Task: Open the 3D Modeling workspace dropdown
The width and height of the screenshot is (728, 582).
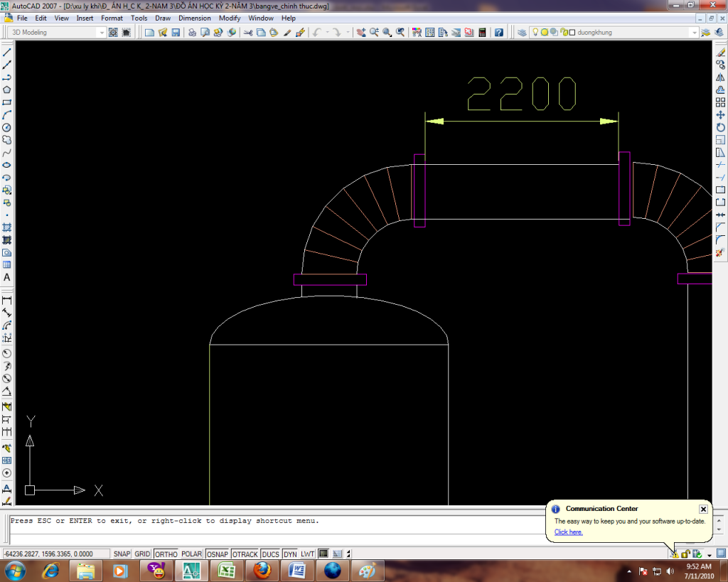Action: [101, 33]
